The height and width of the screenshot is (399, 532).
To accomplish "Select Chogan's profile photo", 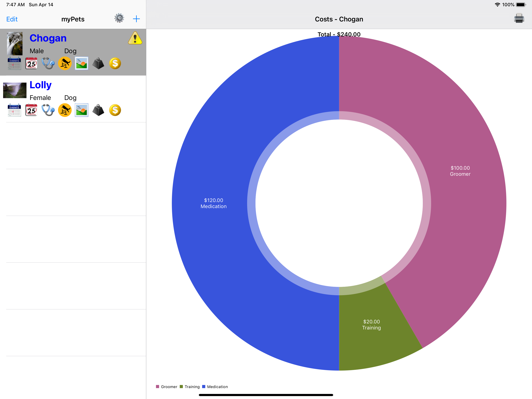I will pos(15,44).
